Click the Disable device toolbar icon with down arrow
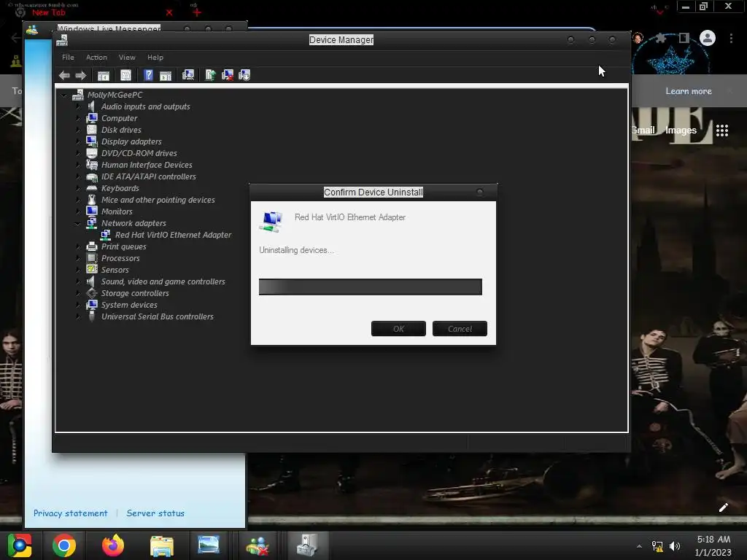The height and width of the screenshot is (560, 747). pos(244,75)
